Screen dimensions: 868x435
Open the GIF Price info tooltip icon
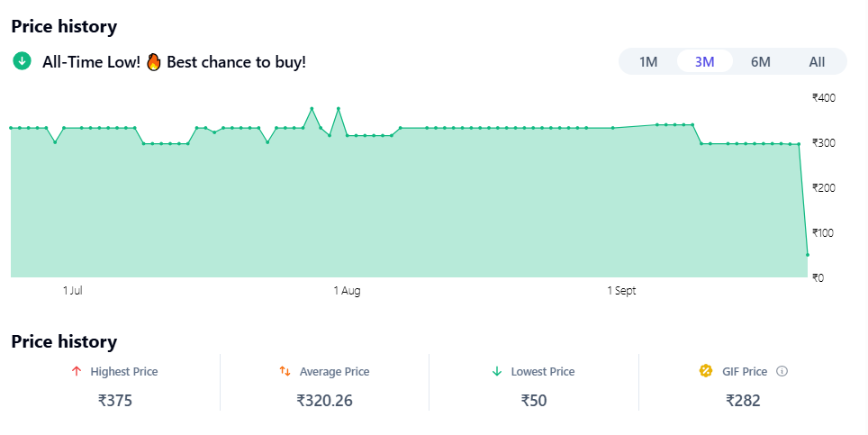click(x=782, y=371)
